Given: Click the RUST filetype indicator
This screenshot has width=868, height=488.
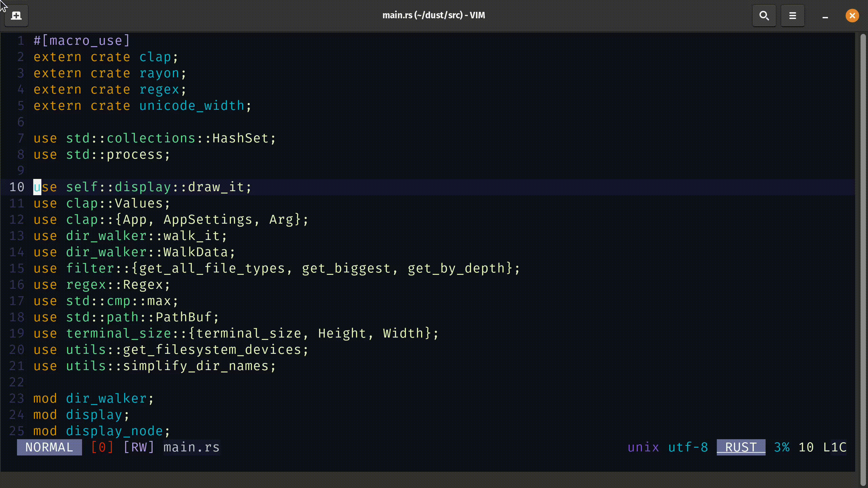Looking at the screenshot, I should (x=741, y=447).
